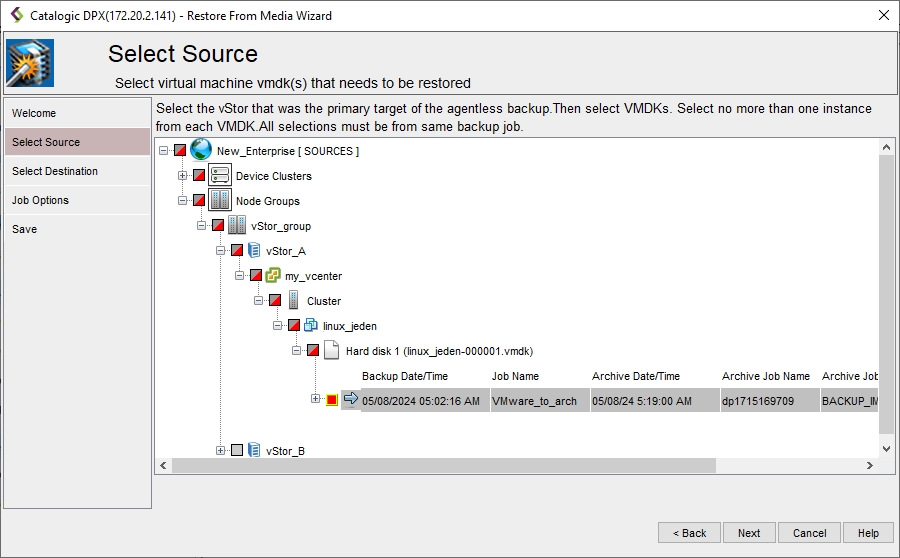The height and width of the screenshot is (558, 900).
Task: Click the New_Enterprise globe icon
Action: tap(201, 150)
